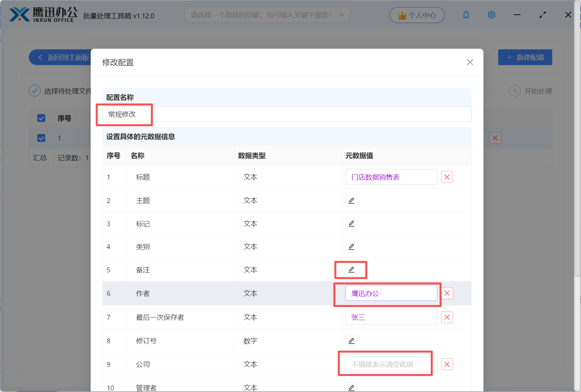
Task: Open settings gear in title bar
Action: pos(491,15)
